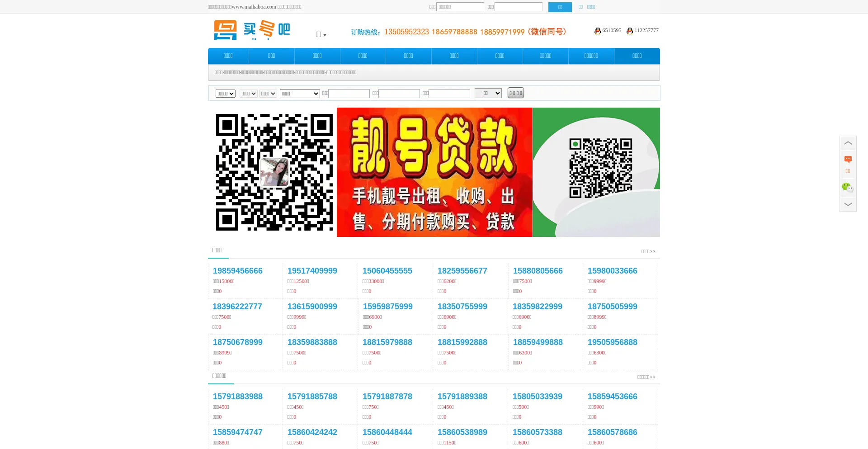View number 15791887878
The width and height of the screenshot is (868, 449).
(x=387, y=397)
